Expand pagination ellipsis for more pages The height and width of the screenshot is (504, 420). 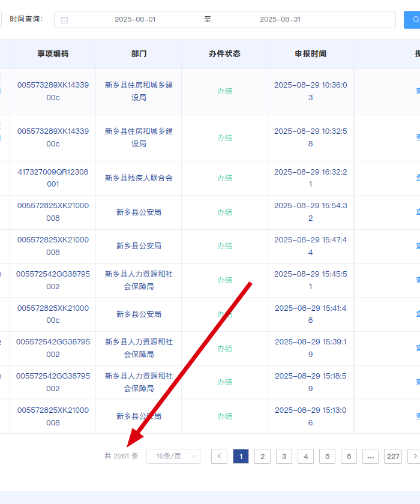pos(370,457)
